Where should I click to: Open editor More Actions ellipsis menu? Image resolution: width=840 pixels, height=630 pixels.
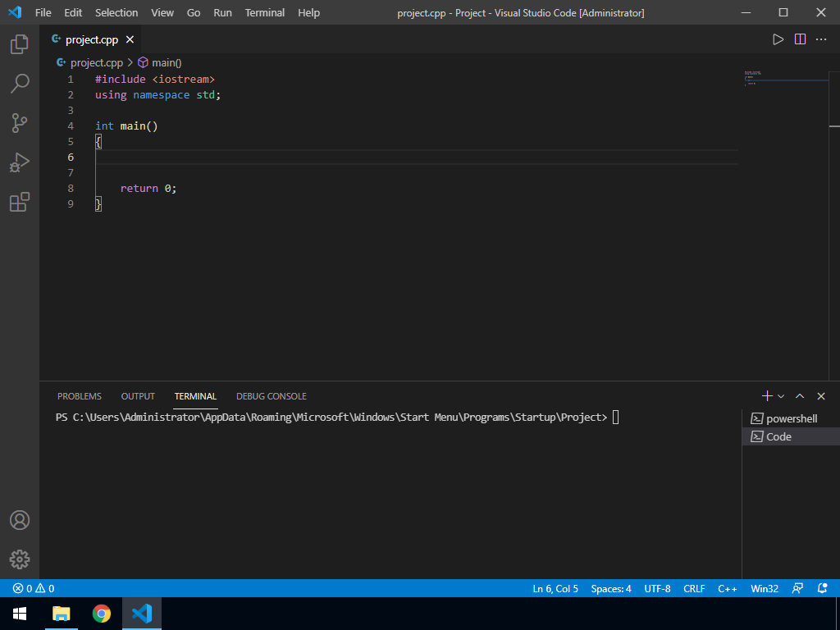pos(821,39)
